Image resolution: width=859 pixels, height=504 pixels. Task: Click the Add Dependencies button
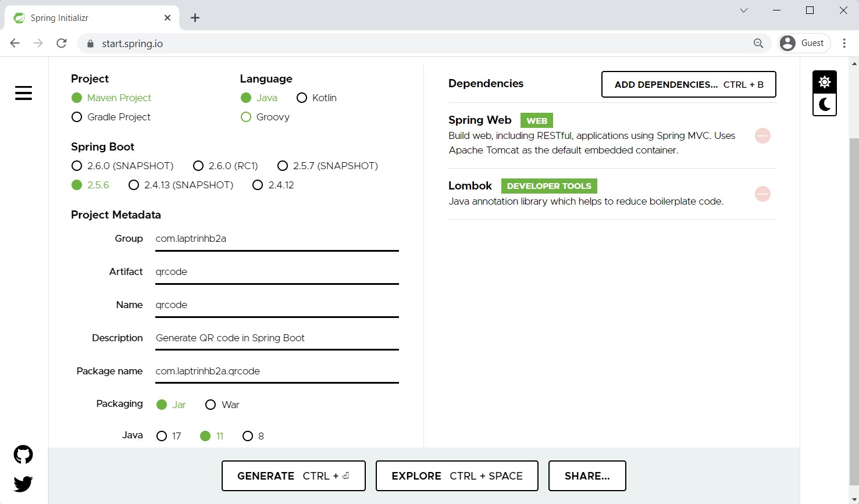click(689, 84)
